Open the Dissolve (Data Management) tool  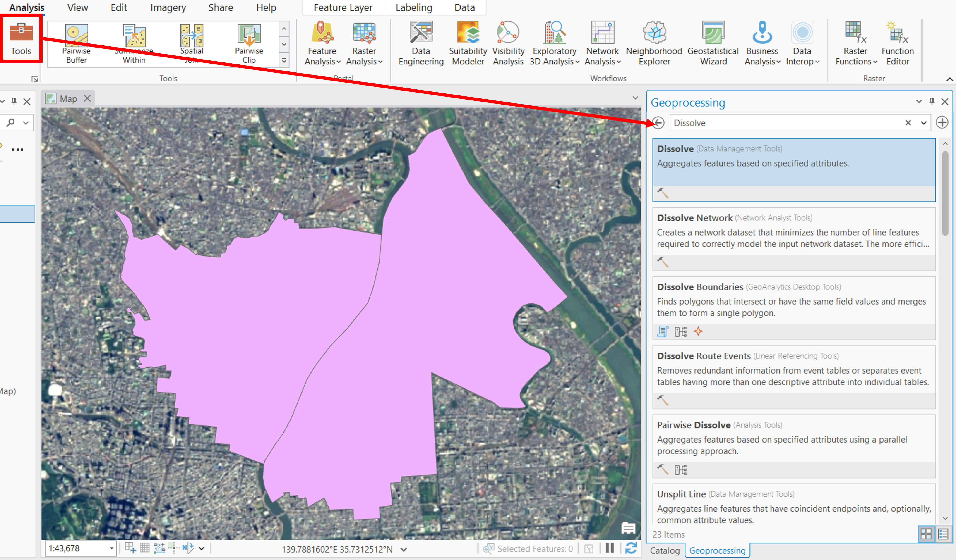[794, 170]
